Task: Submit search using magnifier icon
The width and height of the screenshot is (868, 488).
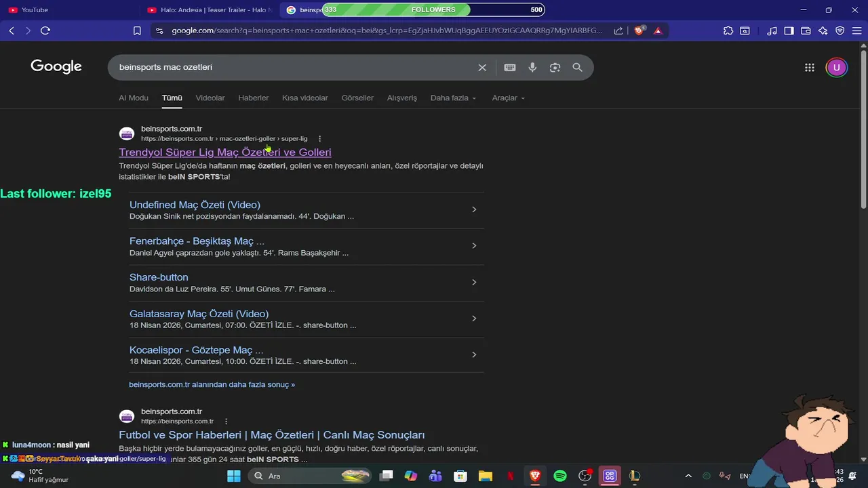Action: point(577,67)
